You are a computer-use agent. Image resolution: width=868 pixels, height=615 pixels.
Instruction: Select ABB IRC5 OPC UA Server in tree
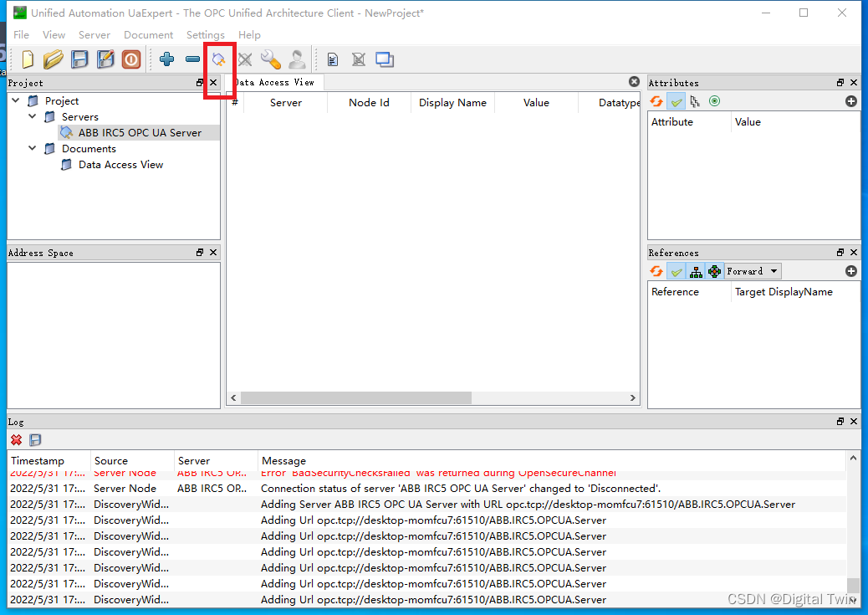[140, 133]
